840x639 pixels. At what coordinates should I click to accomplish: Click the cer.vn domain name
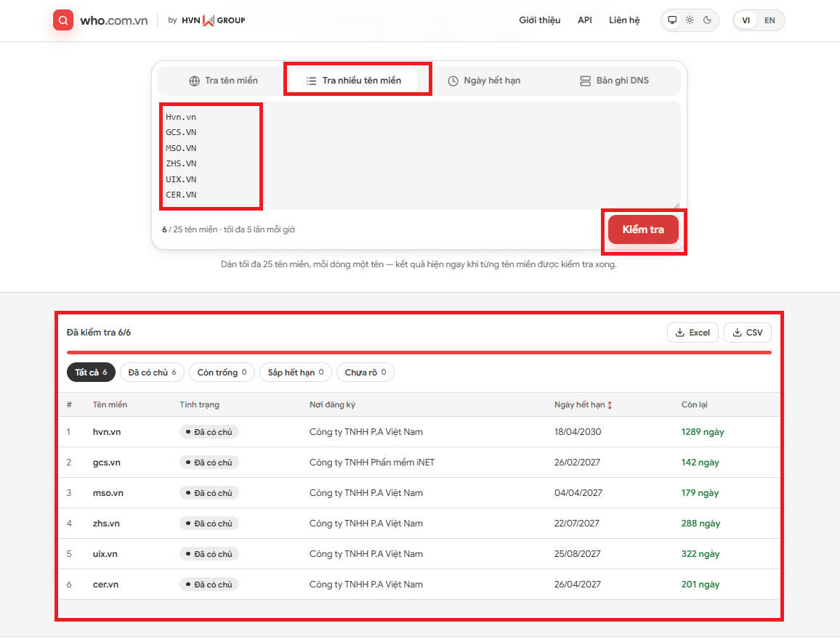pyautogui.click(x=105, y=585)
